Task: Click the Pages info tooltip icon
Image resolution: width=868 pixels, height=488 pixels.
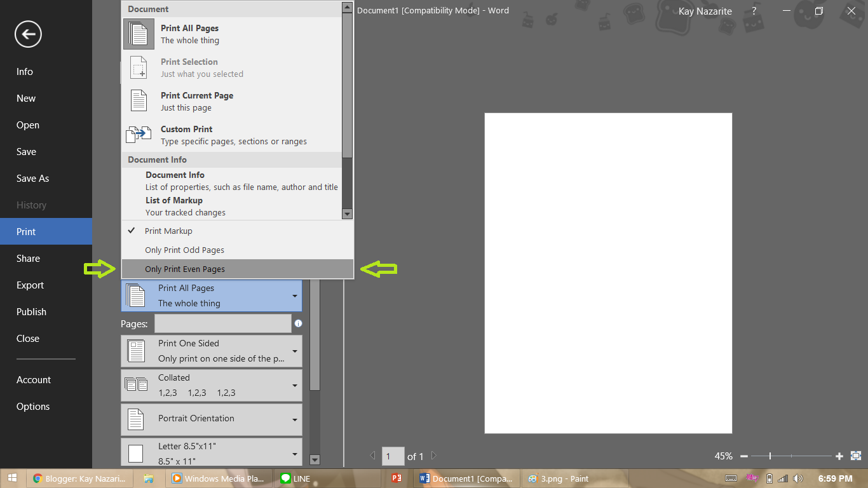Action: click(298, 323)
